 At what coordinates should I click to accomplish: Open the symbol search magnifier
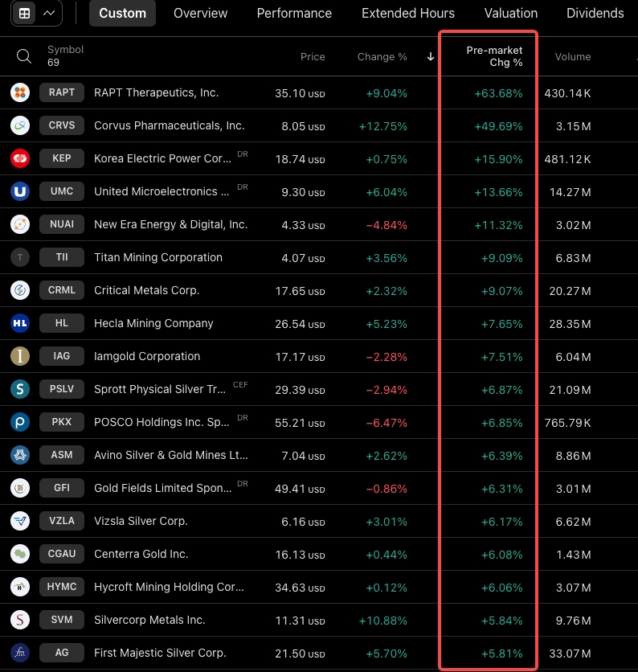pos(23,56)
